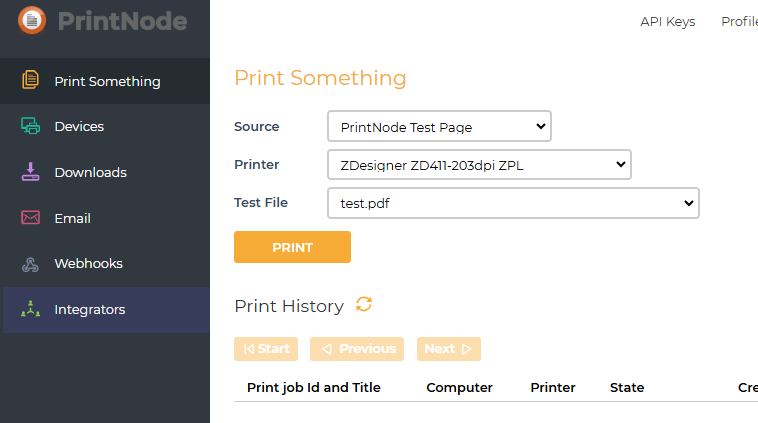Jump to Start of print history
758x423 pixels.
click(x=266, y=349)
